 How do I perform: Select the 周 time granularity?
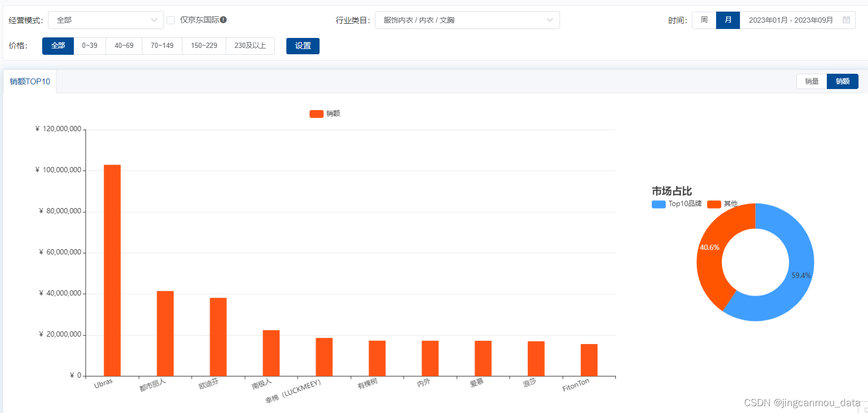(704, 20)
